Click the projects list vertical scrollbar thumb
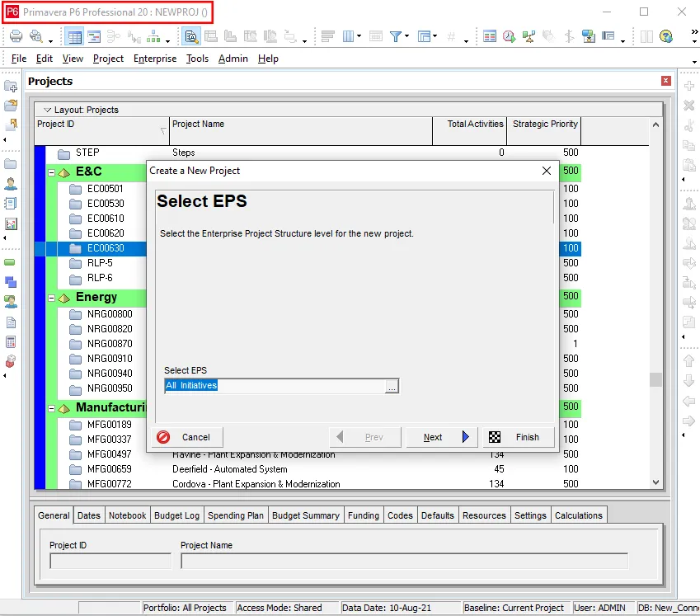 pyautogui.click(x=655, y=379)
